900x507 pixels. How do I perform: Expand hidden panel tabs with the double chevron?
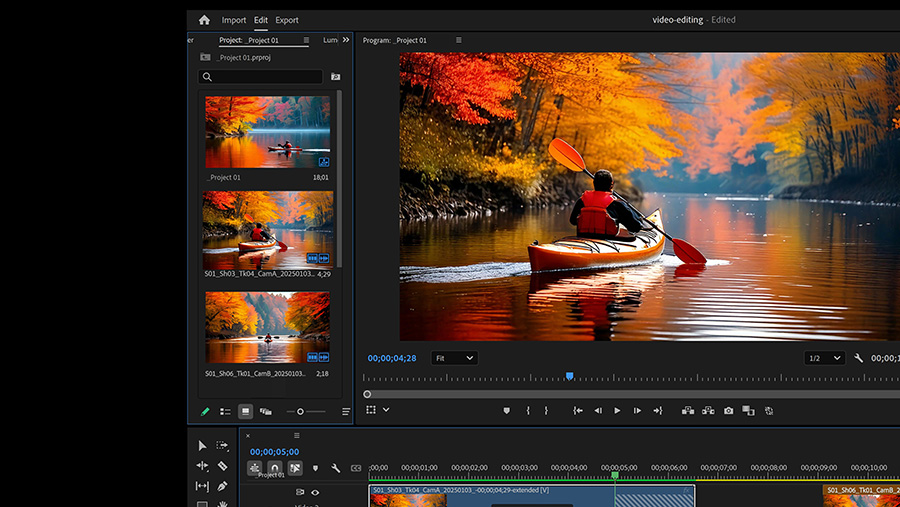[x=346, y=40]
